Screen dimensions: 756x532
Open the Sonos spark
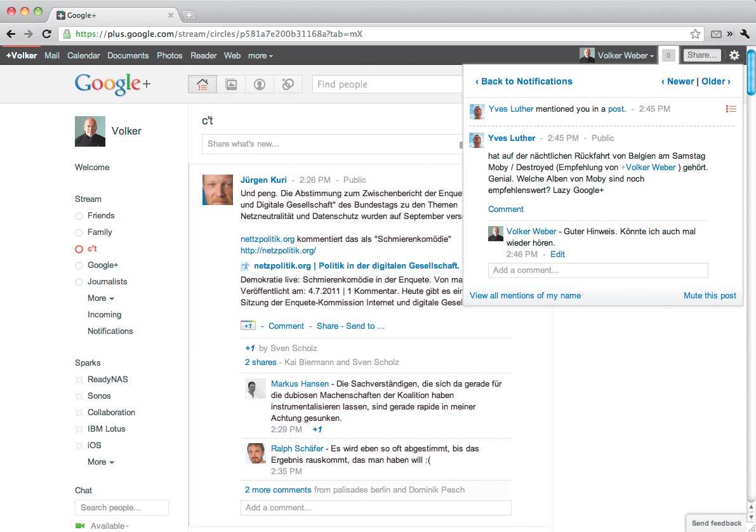(x=99, y=396)
